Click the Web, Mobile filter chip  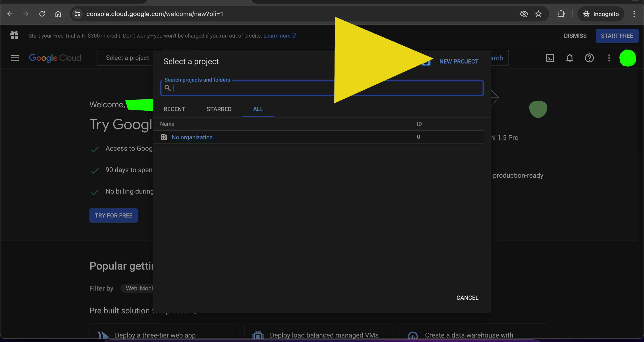coord(137,288)
